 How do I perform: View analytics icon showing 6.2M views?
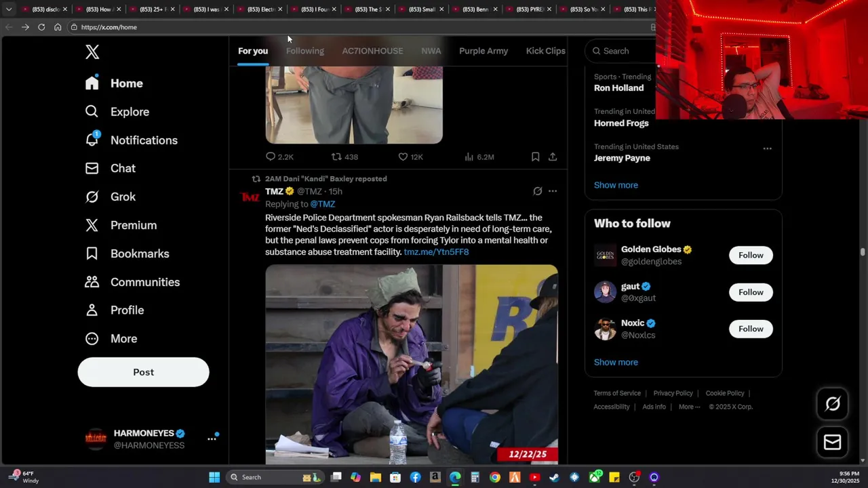click(469, 157)
